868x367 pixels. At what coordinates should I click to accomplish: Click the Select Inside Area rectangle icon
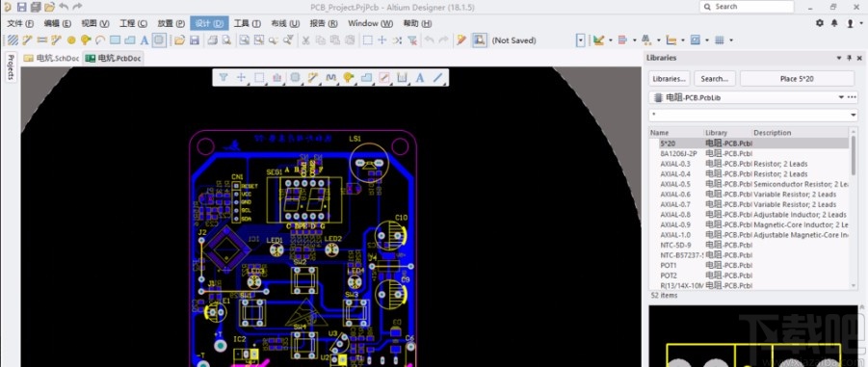[368, 39]
